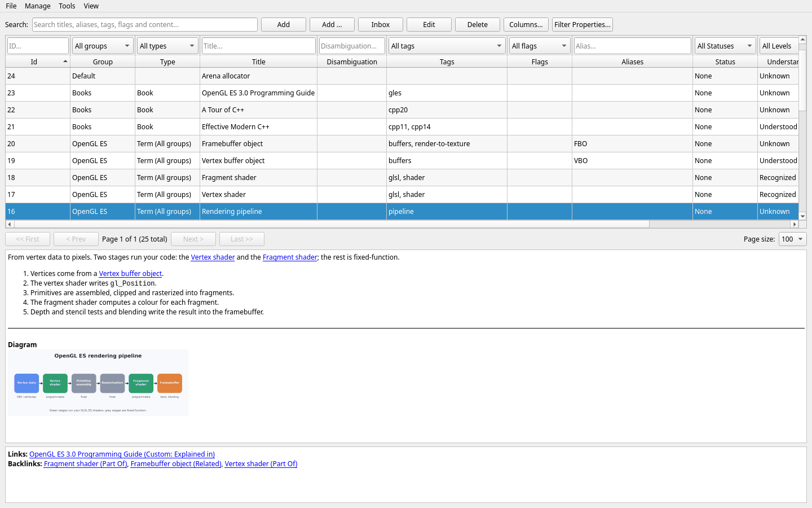The image size is (812, 508).
Task: Click the Delete button
Action: [478, 25]
